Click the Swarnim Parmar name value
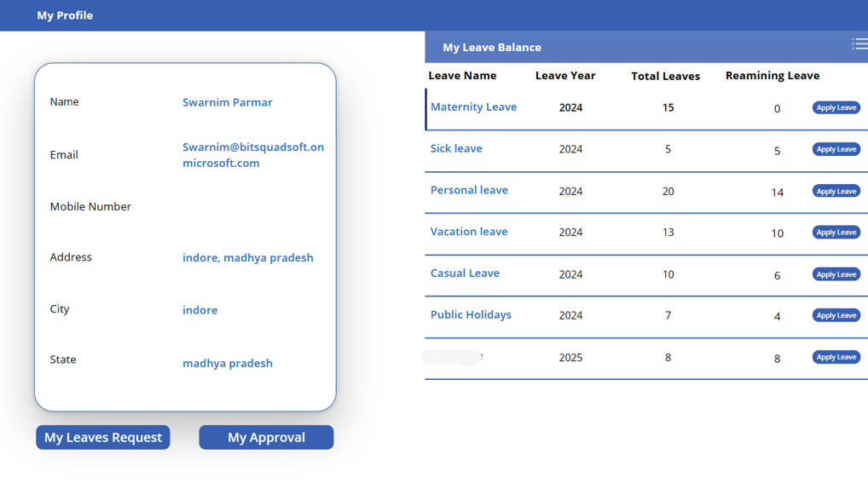868x489 pixels. (228, 102)
